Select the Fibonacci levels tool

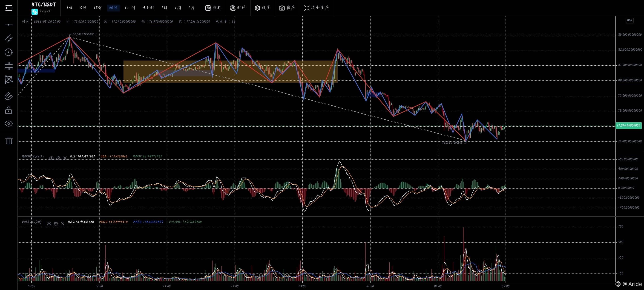point(9,66)
